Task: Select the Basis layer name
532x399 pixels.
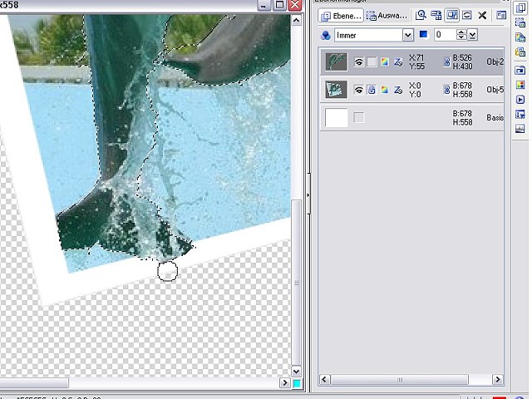Action: coord(495,118)
